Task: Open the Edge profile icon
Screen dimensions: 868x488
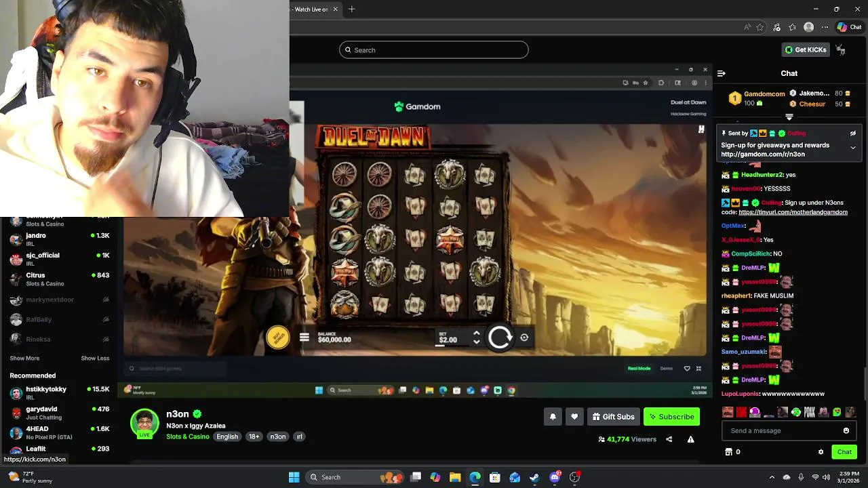Action: (x=808, y=27)
